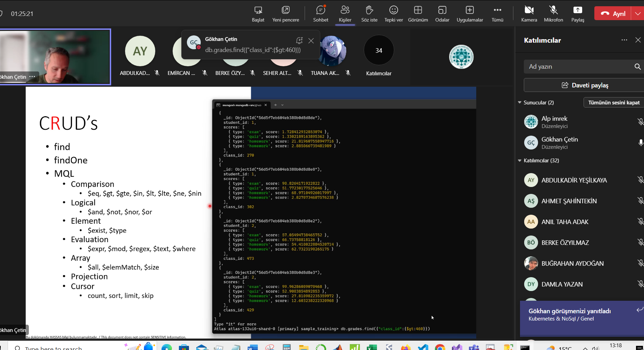Open Odalar breakout rooms
This screenshot has width=644, height=350.
[442, 14]
